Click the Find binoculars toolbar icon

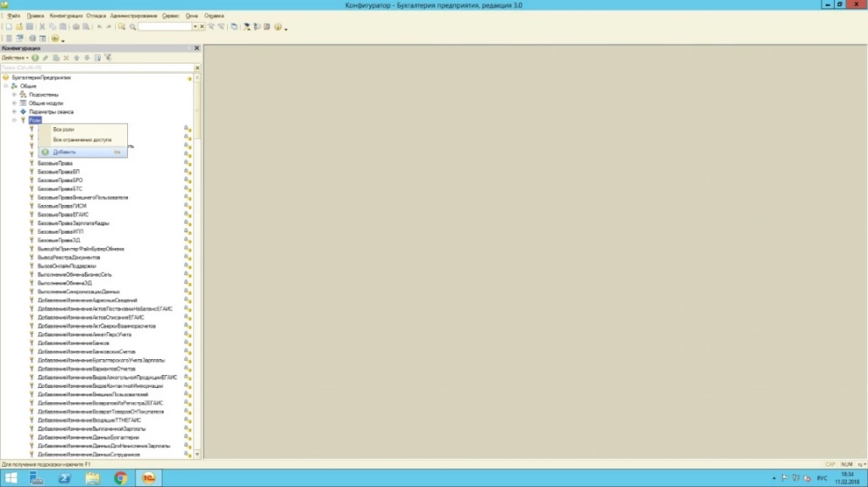122,26
